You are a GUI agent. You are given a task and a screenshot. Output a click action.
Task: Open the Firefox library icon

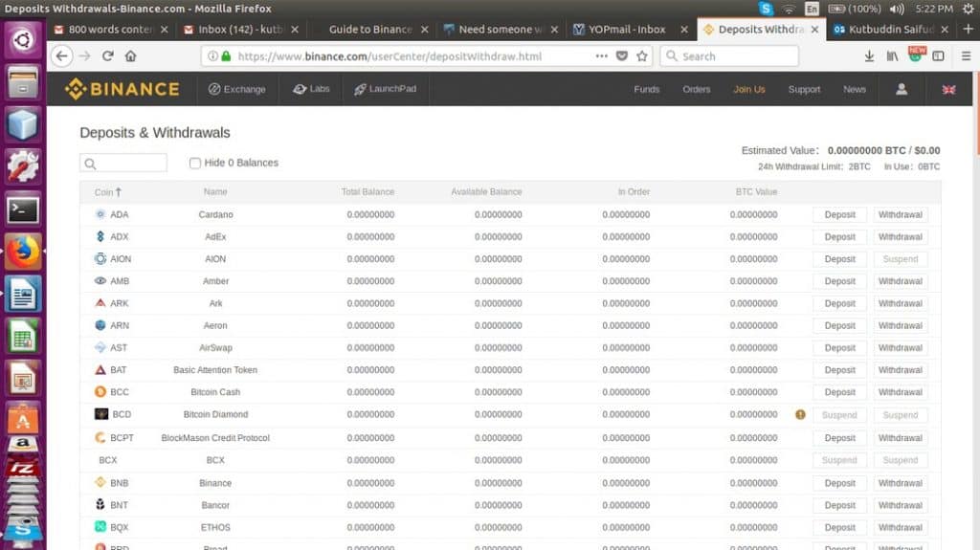tap(892, 56)
